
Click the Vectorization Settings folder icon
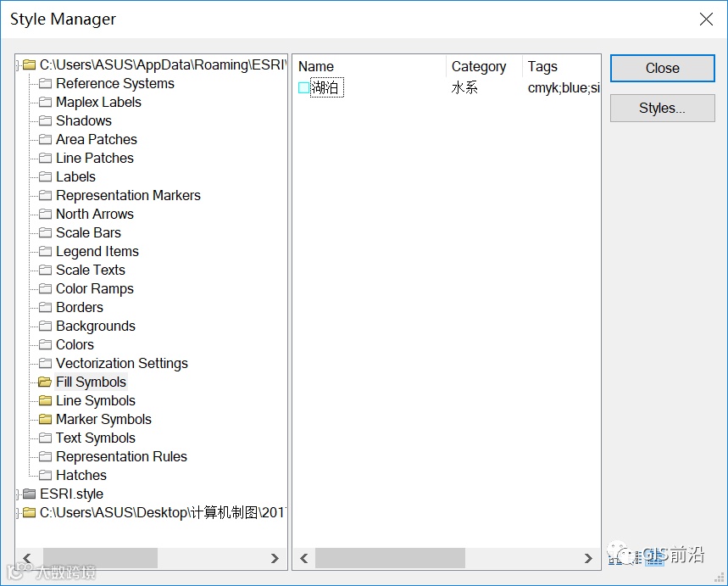click(45, 363)
